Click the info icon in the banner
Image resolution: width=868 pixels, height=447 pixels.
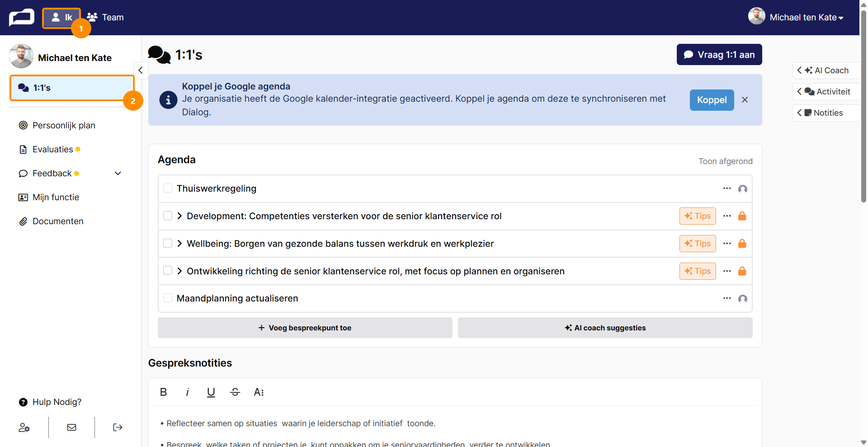[x=168, y=100]
